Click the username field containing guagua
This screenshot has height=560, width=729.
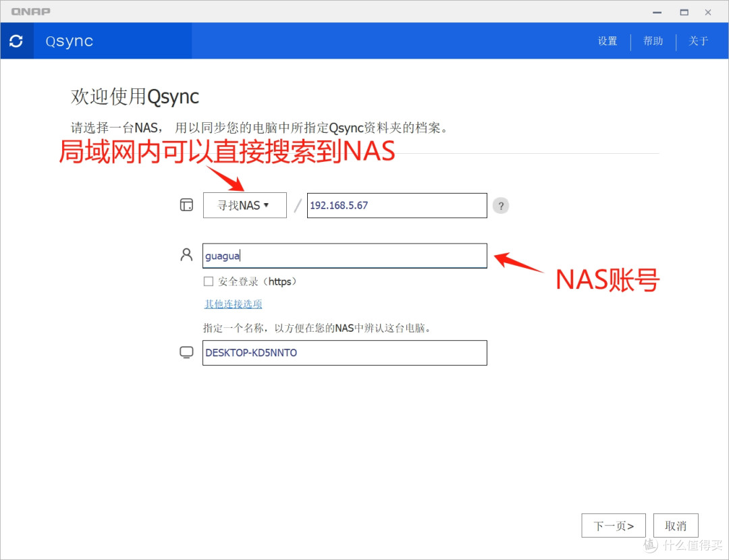pos(344,256)
